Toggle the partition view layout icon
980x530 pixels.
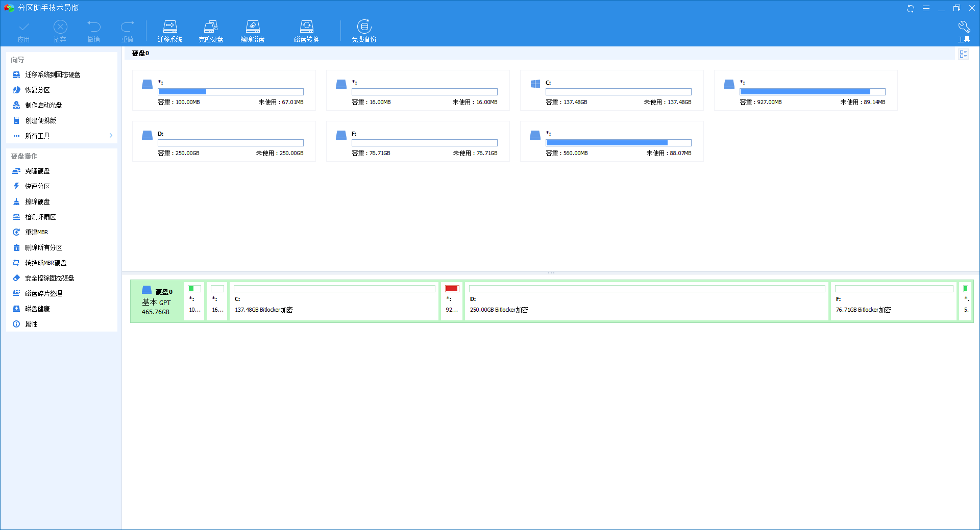pyautogui.click(x=963, y=54)
